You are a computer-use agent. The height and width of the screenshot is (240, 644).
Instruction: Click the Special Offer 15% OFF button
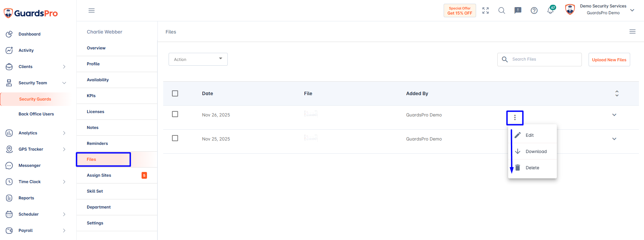[460, 10]
